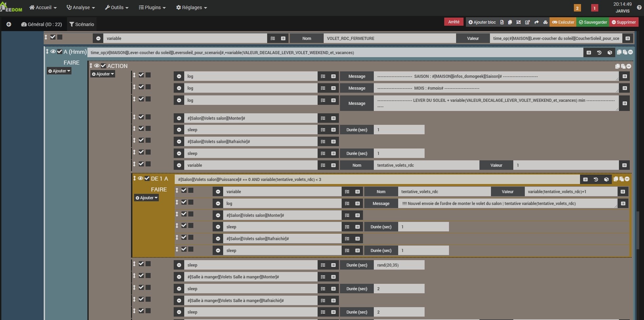Screen dimensions: 644x320
Task: Click the scenario edit (pencil) toolbar icon
Action: click(x=527, y=22)
